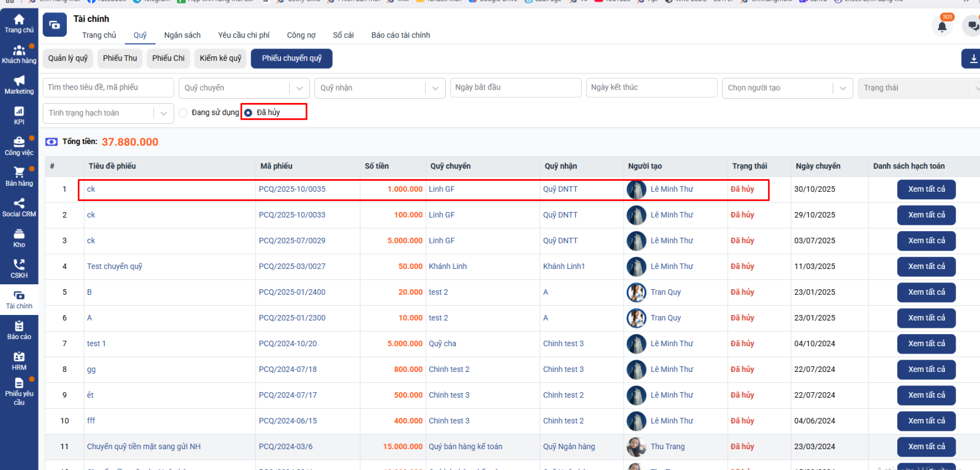Open voucher link PCQ/2025-10/0035
Viewport: 980px width, 470px height.
click(x=292, y=189)
